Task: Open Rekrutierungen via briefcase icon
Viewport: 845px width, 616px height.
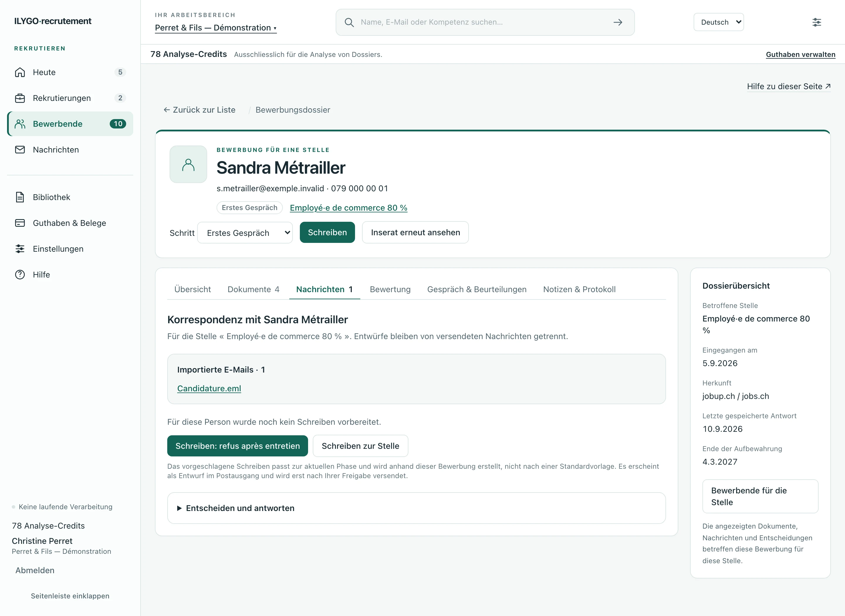Action: point(20,98)
